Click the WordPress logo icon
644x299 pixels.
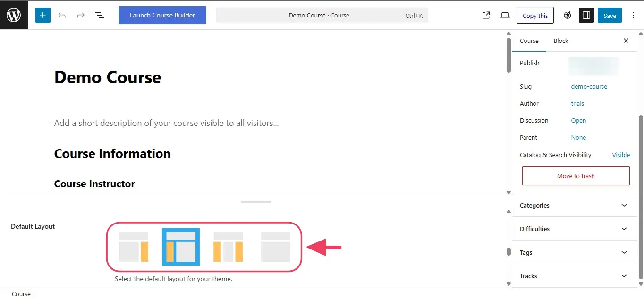pyautogui.click(x=14, y=15)
